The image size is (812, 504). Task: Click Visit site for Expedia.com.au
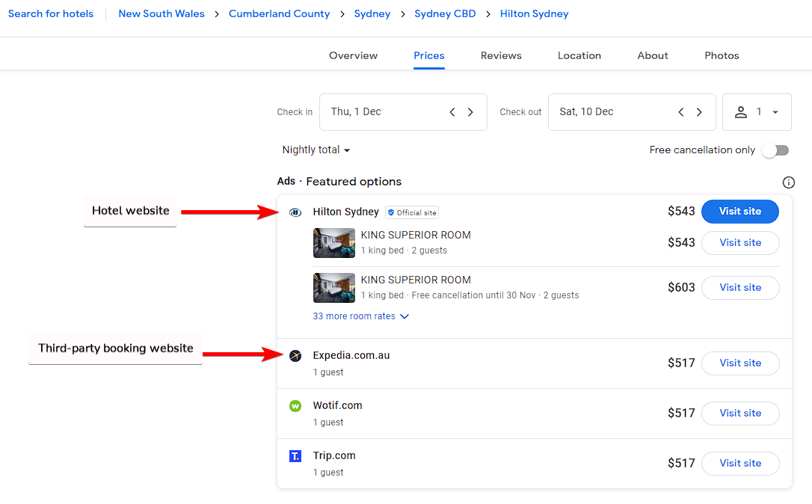coord(740,363)
